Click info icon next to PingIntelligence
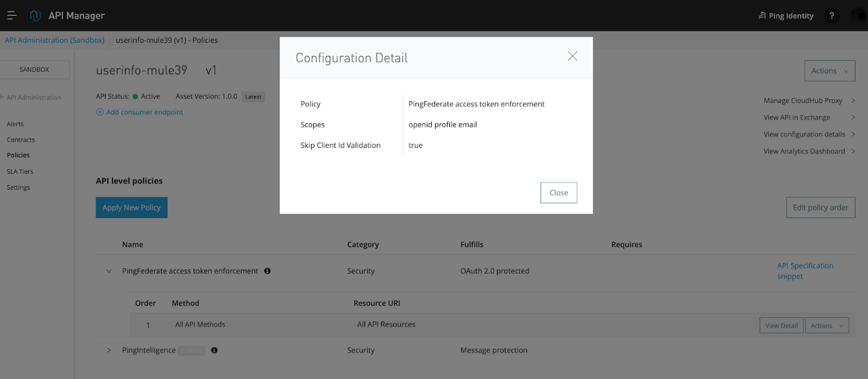Viewport: 868px width, 379px height. pyautogui.click(x=215, y=350)
